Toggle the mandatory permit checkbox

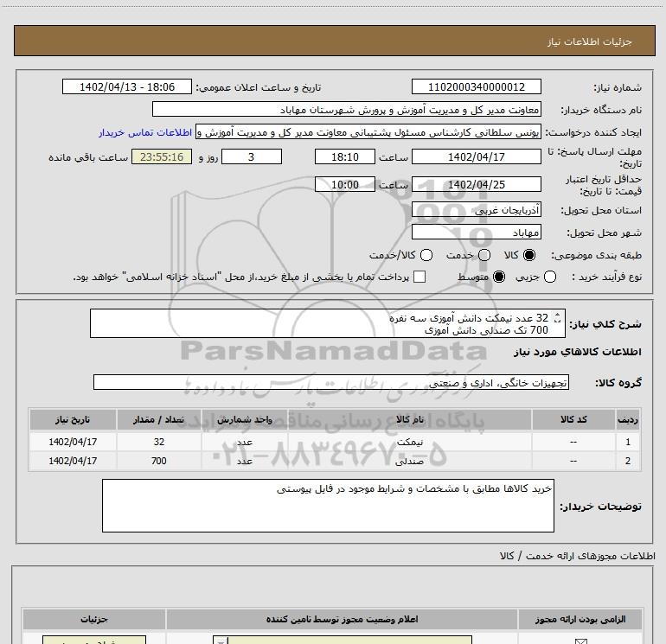tap(580, 641)
